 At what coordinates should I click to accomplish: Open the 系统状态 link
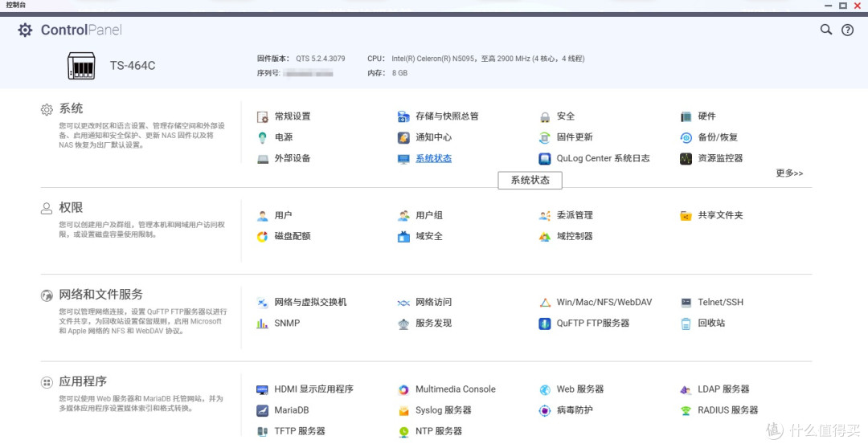433,158
